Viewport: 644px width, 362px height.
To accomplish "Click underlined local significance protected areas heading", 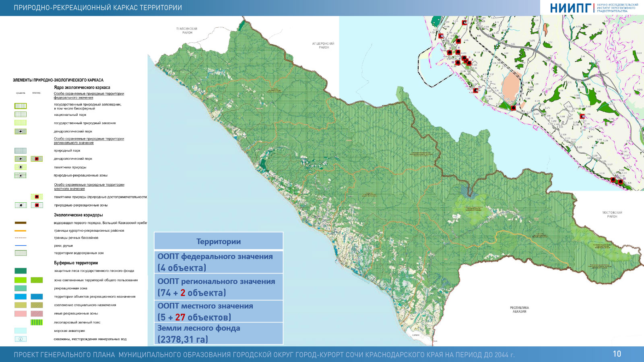I will pos(89,187).
